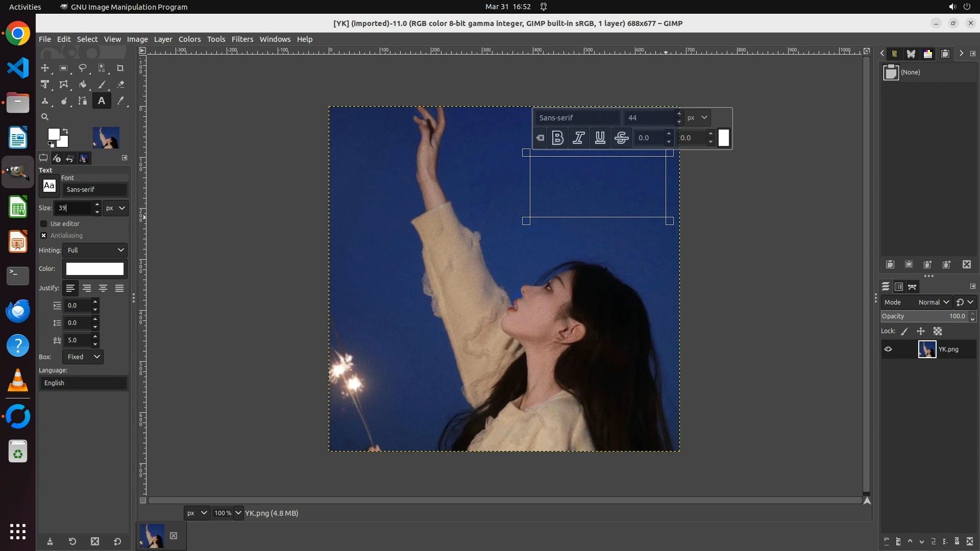Open the Filters menu

coord(242,39)
